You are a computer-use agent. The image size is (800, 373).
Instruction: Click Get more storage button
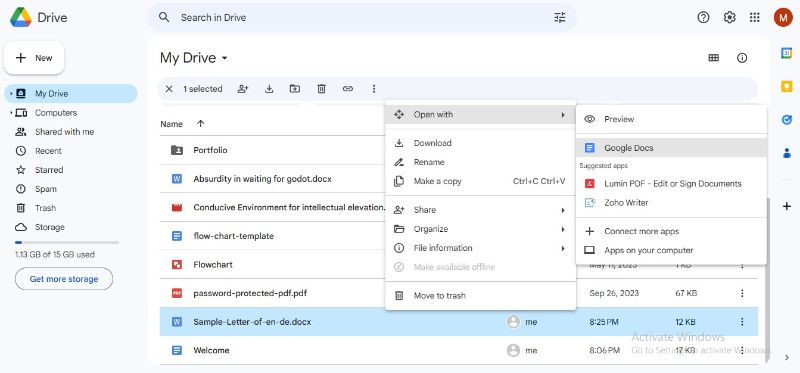tap(64, 279)
